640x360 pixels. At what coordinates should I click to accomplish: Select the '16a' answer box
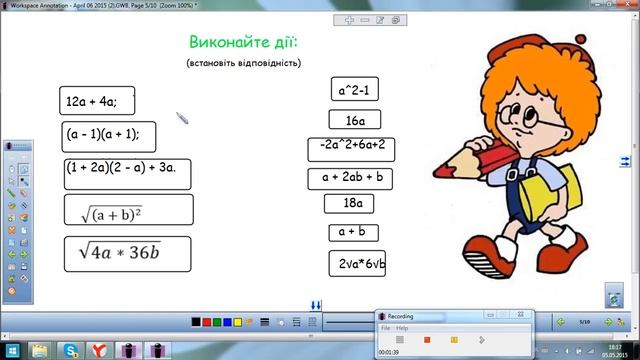pyautogui.click(x=355, y=119)
